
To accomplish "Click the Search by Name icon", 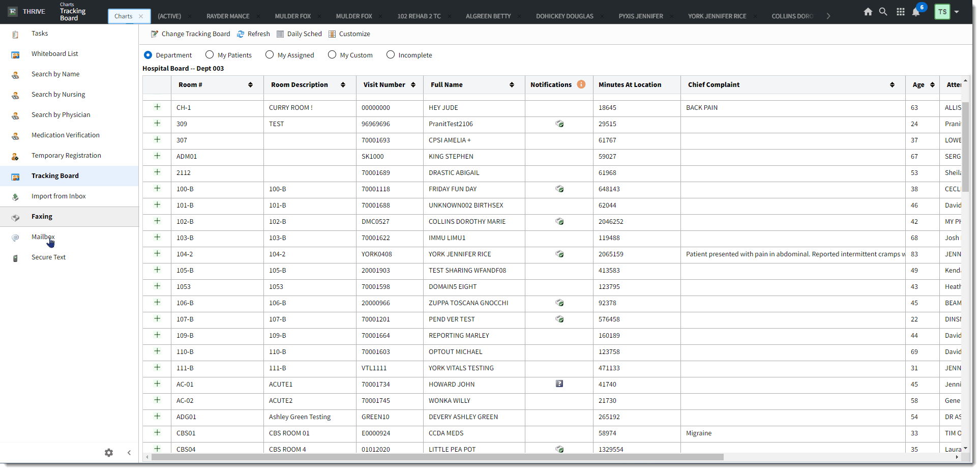I will click(15, 75).
